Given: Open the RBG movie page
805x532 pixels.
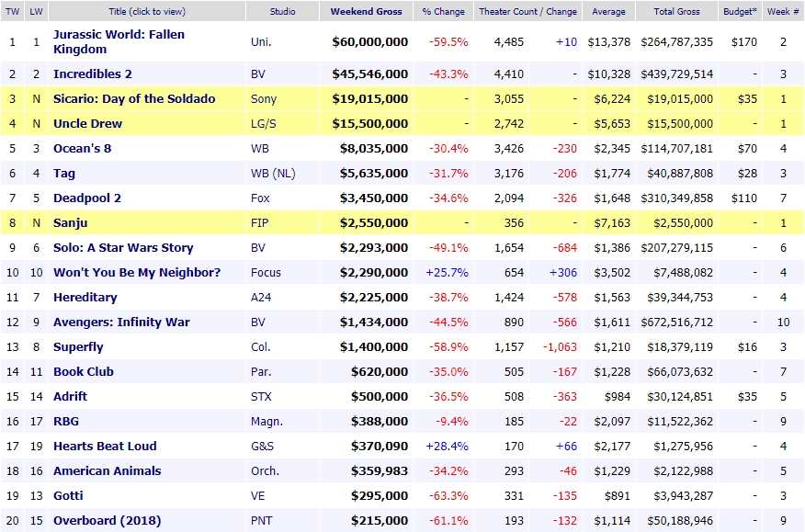Looking at the screenshot, I should click(66, 422).
